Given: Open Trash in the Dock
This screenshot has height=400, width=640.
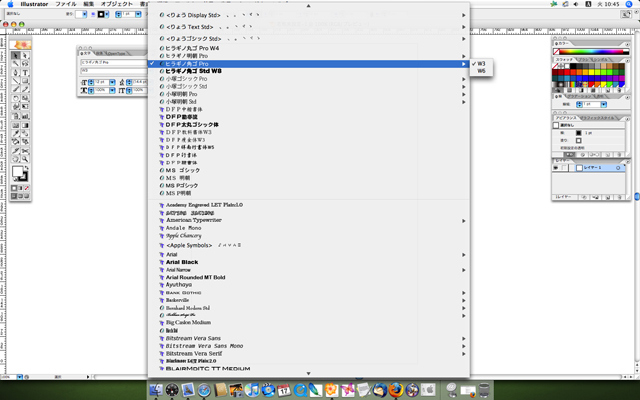Looking at the screenshot, I should [484, 390].
